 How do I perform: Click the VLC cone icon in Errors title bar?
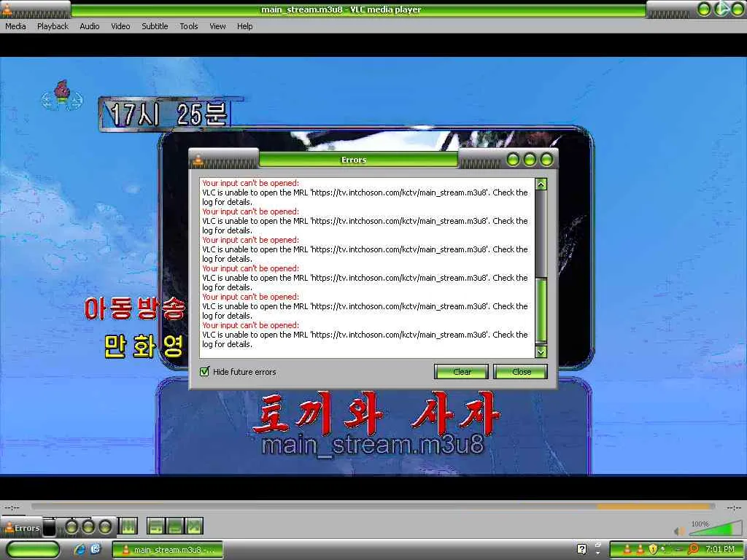point(198,161)
